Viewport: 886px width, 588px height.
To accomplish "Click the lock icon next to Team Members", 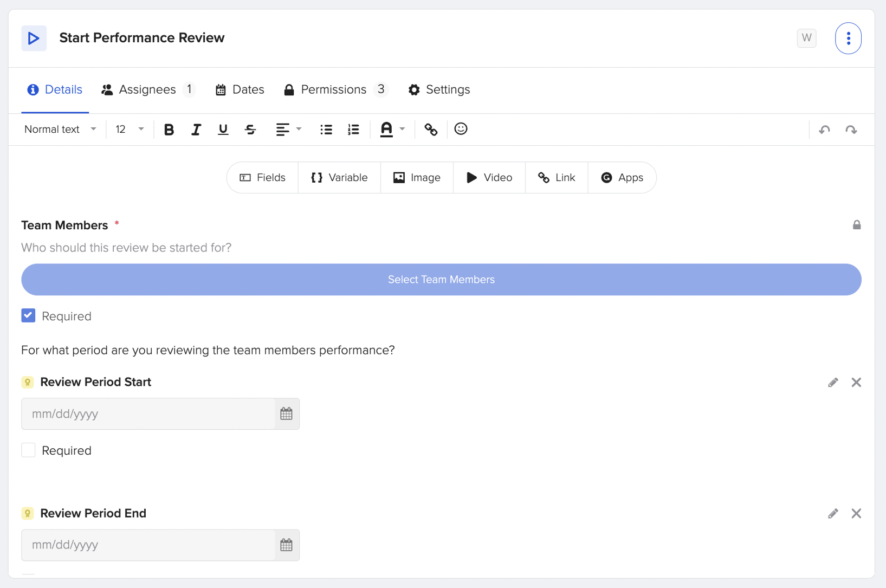I will (857, 224).
